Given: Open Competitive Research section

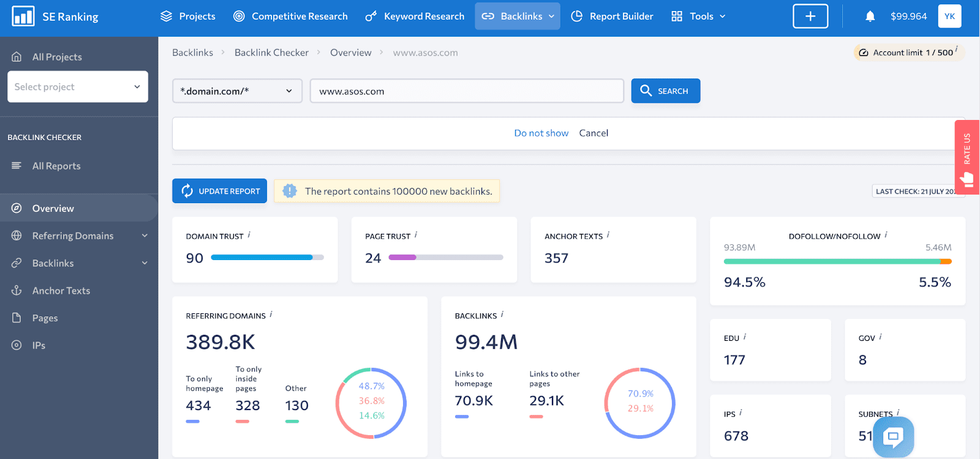Looking at the screenshot, I should [290, 17].
